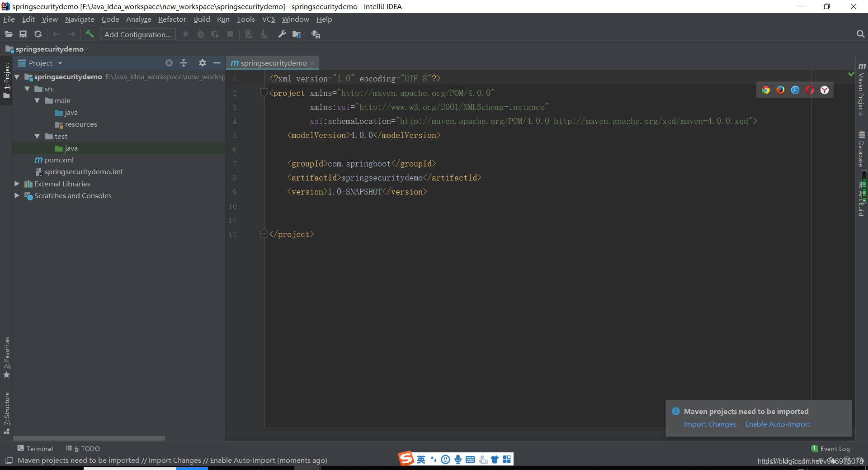Toggle the Z: Structure tool window
This screenshot has width=868, height=470.
pos(6,413)
